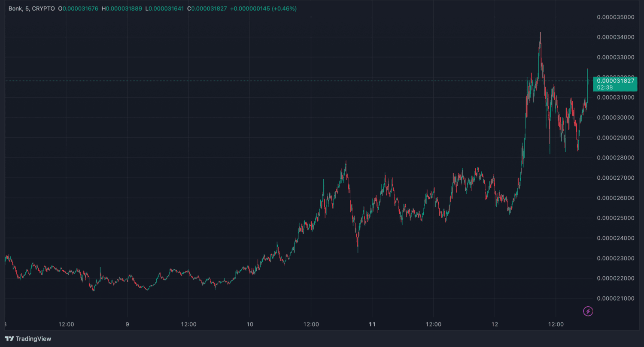
Task: Click the High value 0.000031889 in legend
Action: pos(124,9)
